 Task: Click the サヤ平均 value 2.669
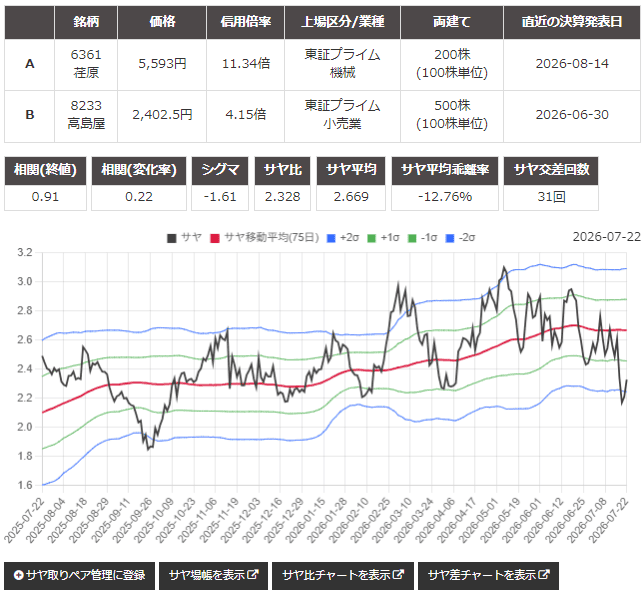coord(351,197)
